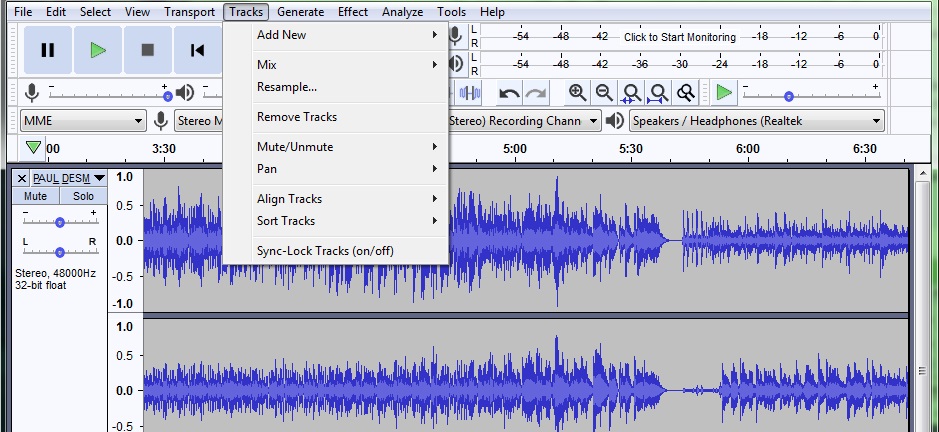
Task: Click the speaker icon beside playback device dropdown
Action: 615,120
